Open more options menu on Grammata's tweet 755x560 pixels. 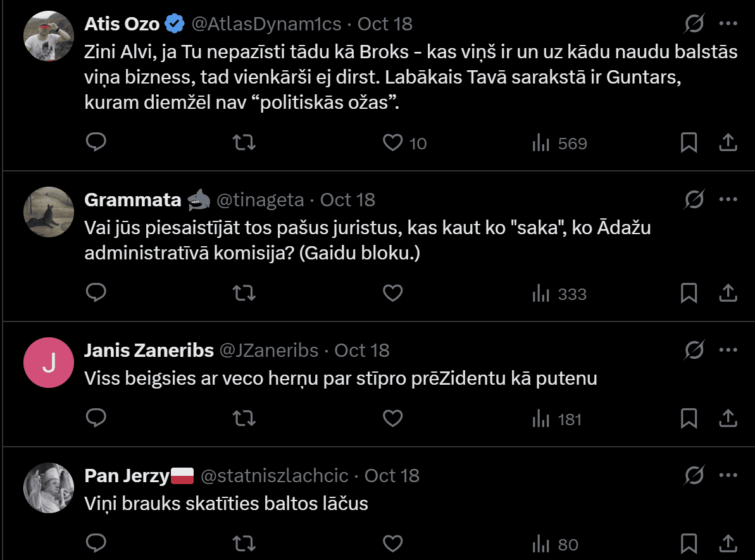(728, 199)
